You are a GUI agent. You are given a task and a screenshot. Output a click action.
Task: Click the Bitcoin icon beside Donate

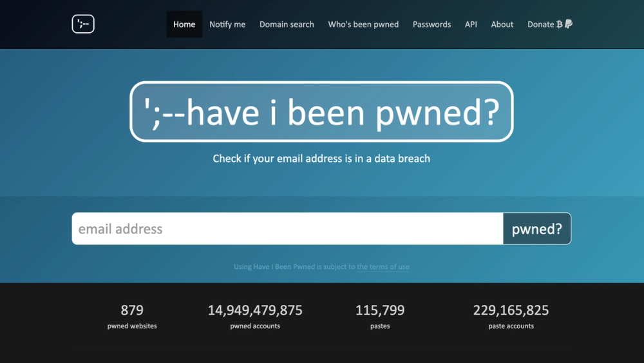click(560, 25)
